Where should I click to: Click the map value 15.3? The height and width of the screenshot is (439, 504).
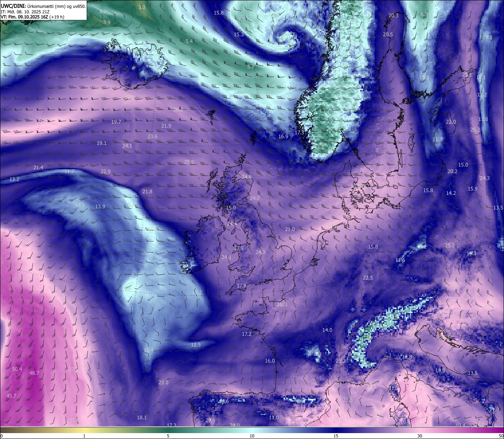click(239, 35)
